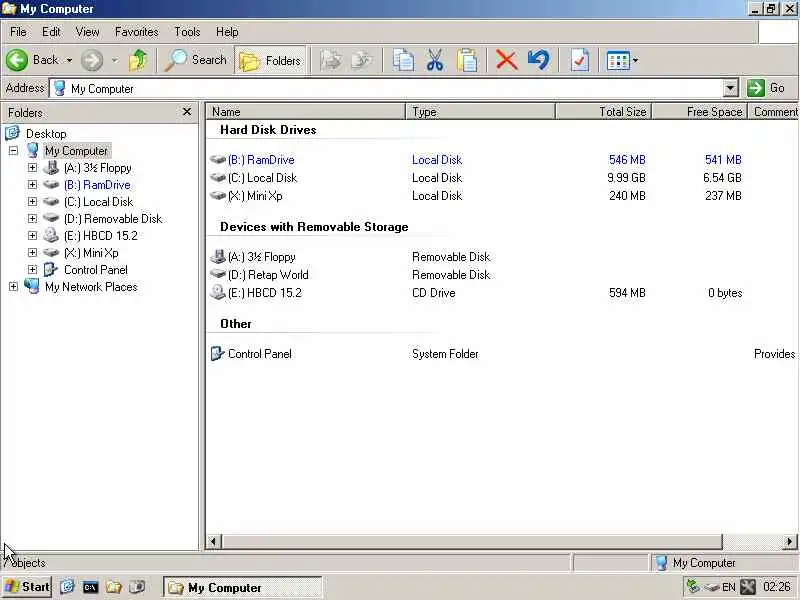Viewport: 800px width, 600px height.
Task: Open the Windows Start menu
Action: [x=27, y=587]
